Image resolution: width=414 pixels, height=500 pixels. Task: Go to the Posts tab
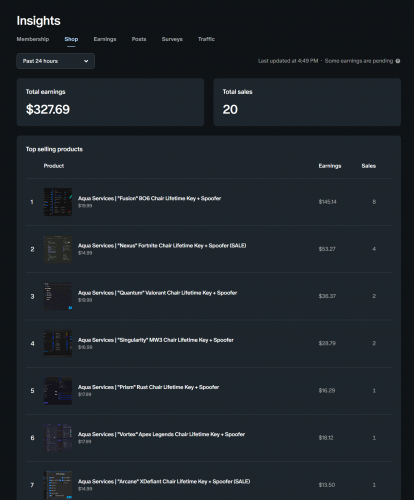(139, 39)
